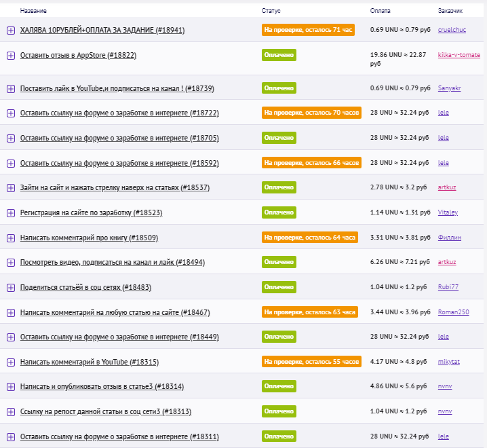Open task 'ХАЛЯВА 10РУБЛЕЙ+ОПЛАТА ЗА ЗАДАНИЕ'
487x448 pixels.
pyautogui.click(x=102, y=31)
